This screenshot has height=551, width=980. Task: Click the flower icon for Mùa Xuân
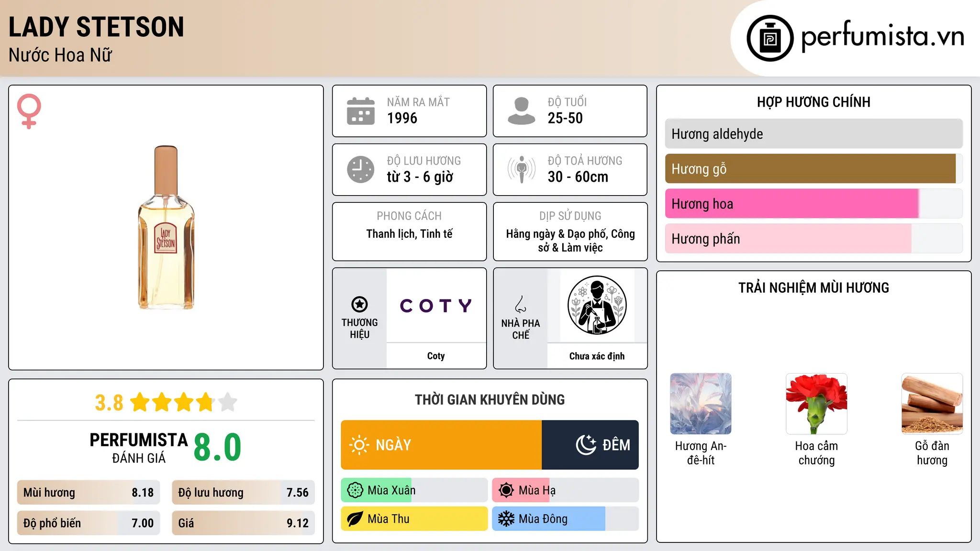(x=355, y=490)
